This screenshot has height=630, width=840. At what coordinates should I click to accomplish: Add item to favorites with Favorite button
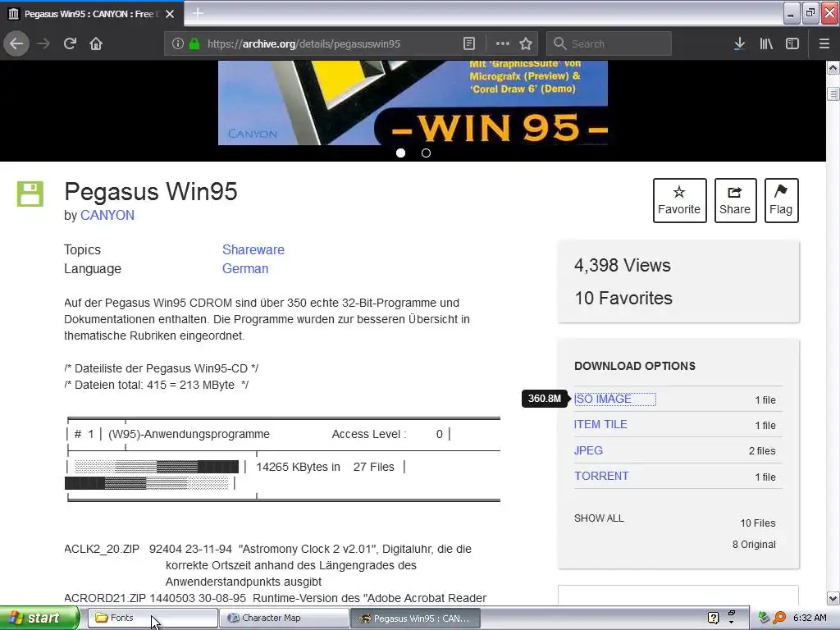pyautogui.click(x=679, y=200)
